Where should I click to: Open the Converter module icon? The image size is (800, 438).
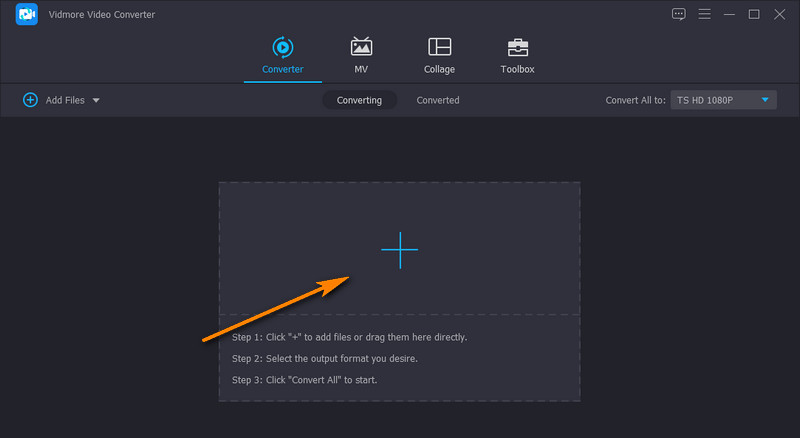click(x=283, y=47)
